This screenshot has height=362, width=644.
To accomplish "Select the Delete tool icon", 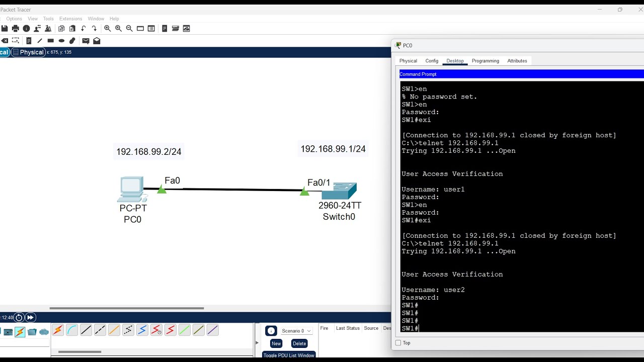I will pos(5,41).
